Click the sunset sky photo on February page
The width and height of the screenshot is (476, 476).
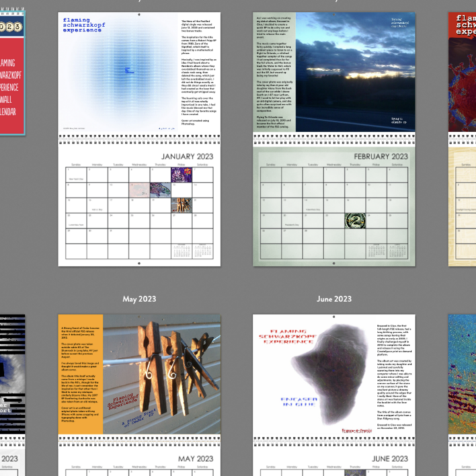355,71
